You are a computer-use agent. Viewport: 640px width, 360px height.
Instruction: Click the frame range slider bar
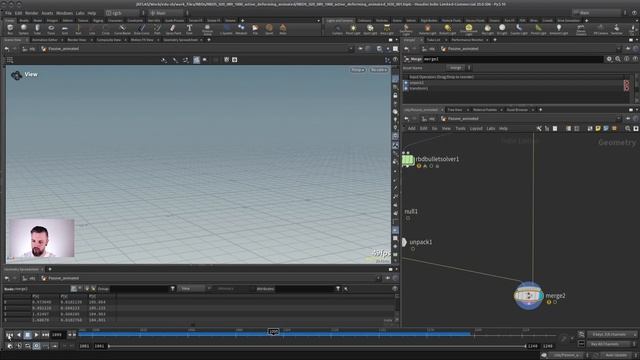[x=317, y=346]
